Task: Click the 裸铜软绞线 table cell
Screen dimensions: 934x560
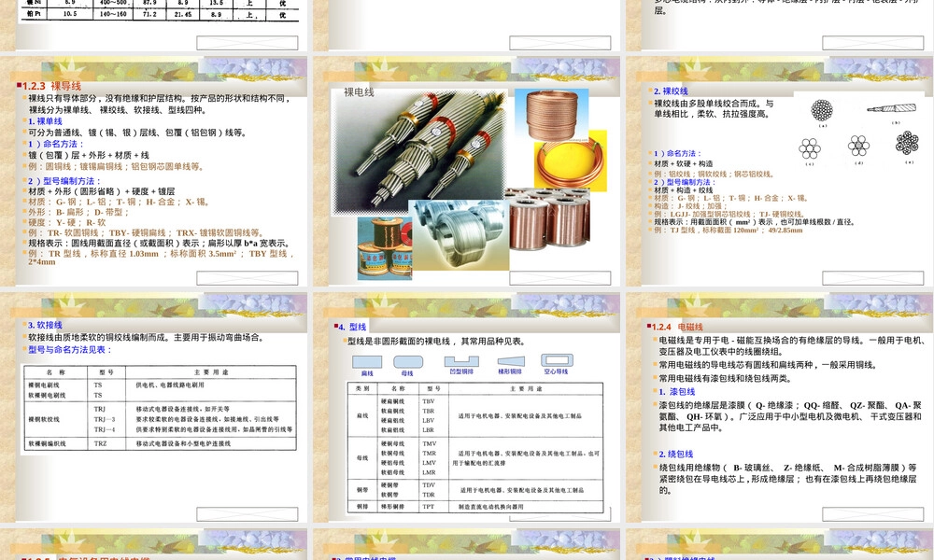Action: pos(44,419)
